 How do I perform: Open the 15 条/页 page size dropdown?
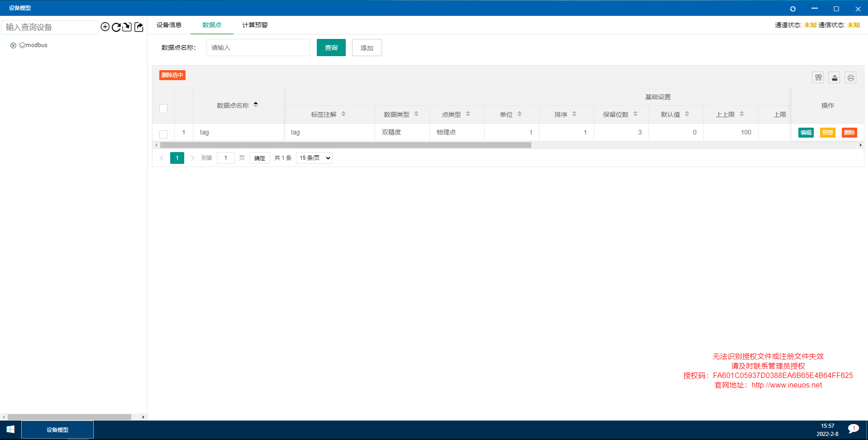[315, 158]
